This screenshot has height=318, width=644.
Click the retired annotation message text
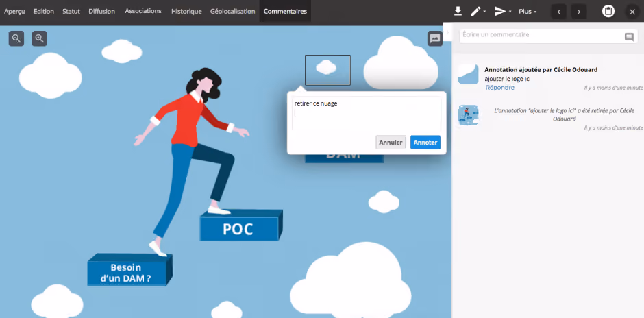click(x=565, y=114)
